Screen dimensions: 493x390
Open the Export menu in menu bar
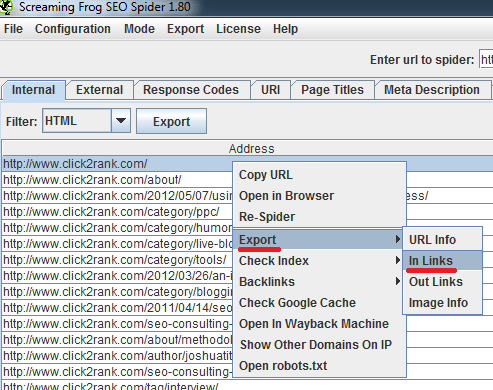tap(186, 29)
